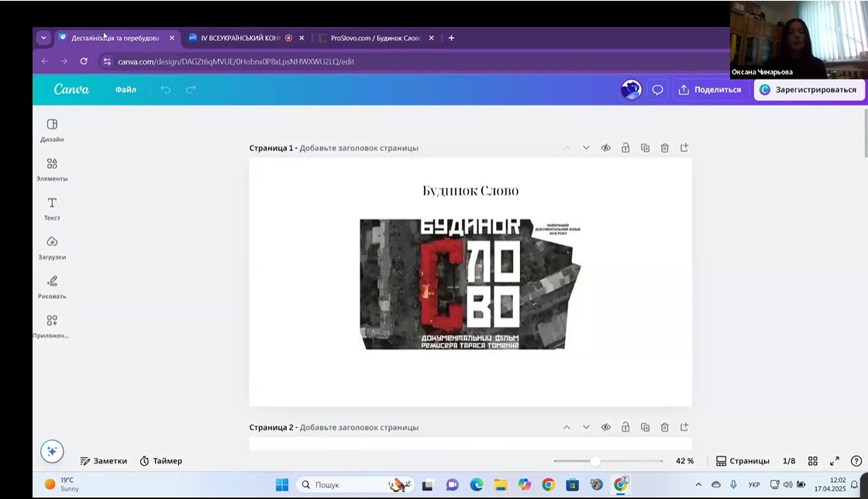
Task: Open a new browser tab
Action: click(x=451, y=38)
